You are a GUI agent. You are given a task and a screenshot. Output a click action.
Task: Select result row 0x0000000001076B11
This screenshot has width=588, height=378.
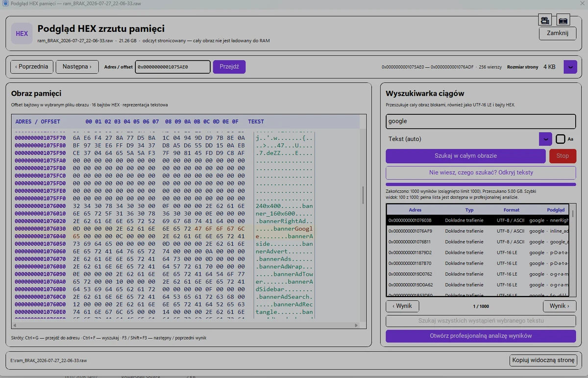coord(478,242)
